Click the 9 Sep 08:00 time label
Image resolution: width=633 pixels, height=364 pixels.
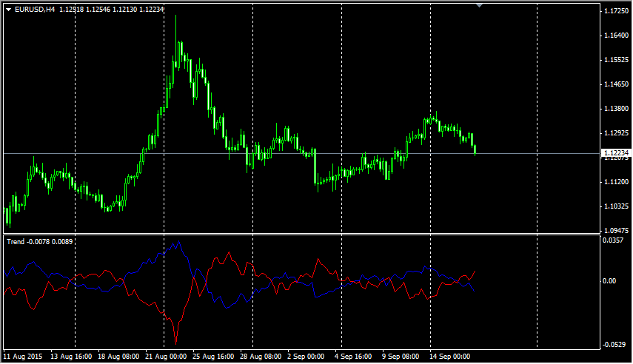[401, 357]
